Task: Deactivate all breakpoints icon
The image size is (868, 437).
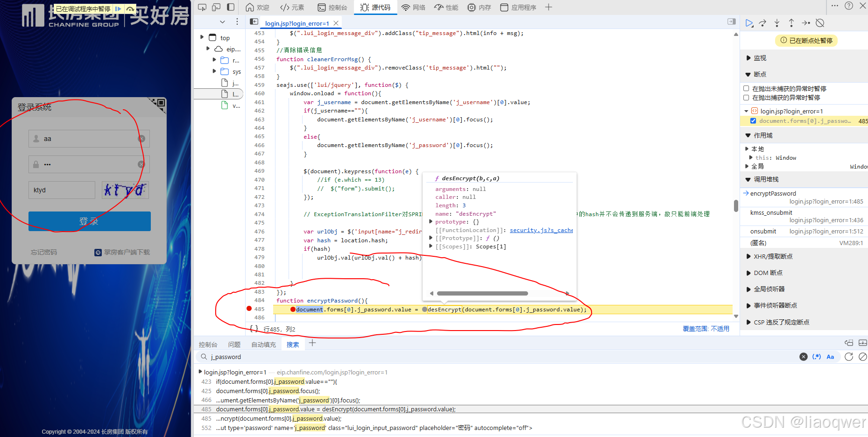Action: (x=820, y=23)
